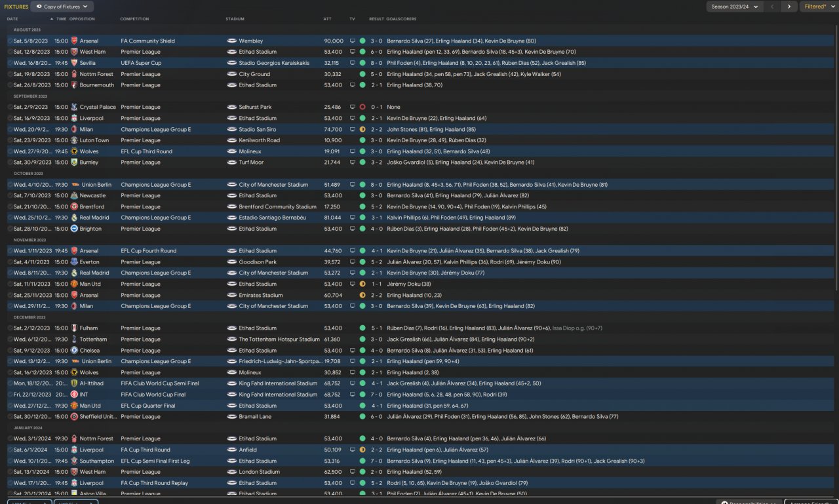Click the stadium icon beside Goodison Park
839x504 pixels.
(x=231, y=262)
